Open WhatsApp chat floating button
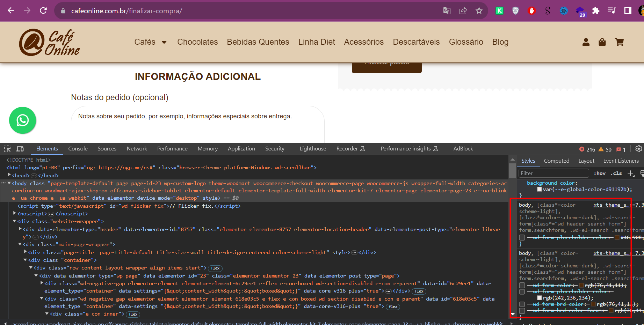Image resolution: width=644 pixels, height=325 pixels. pos(23,120)
